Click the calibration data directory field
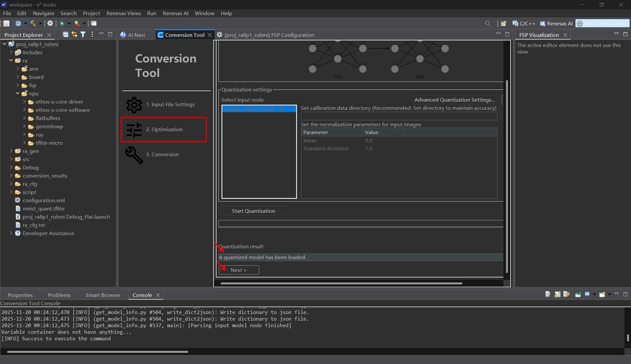Image resolution: width=631 pixels, height=364 pixels. pyautogui.click(x=399, y=116)
